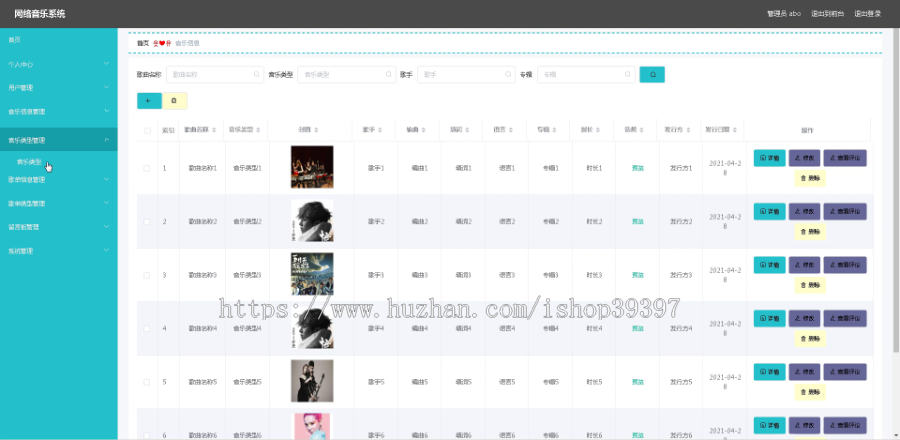Viewport: 900px width, 440px height.
Task: Expand the 用户管理 sidebar menu
Action: click(59, 88)
